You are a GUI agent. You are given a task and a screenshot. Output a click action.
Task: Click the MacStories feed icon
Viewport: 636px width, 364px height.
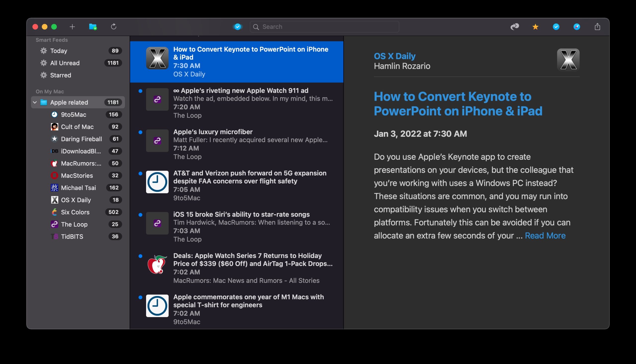[54, 175]
